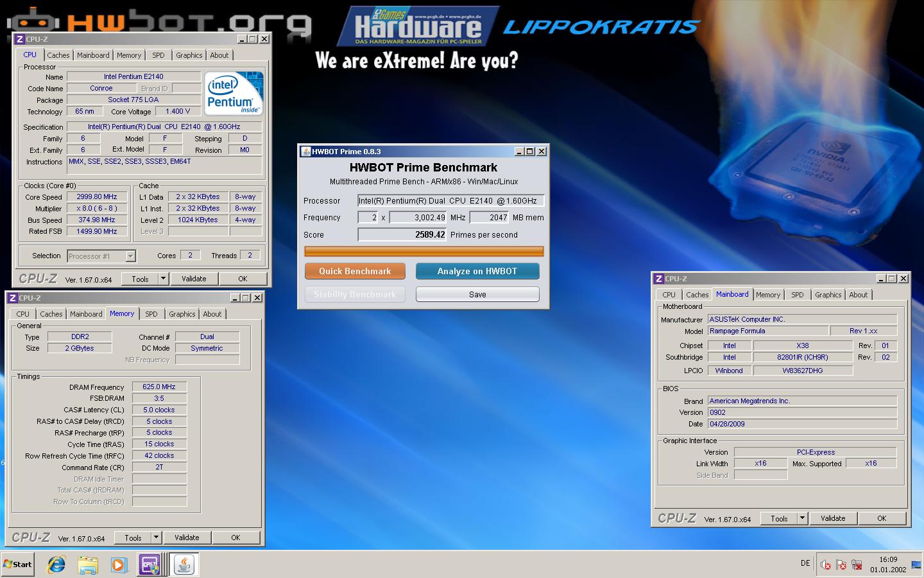The image size is (924, 578).
Task: Click Validate in the top-left CPU-Z window
Action: click(x=194, y=279)
